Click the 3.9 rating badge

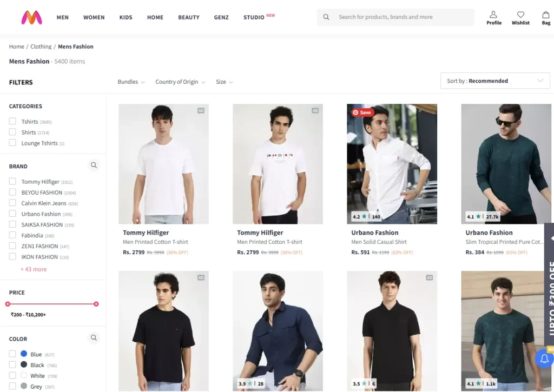(x=251, y=383)
